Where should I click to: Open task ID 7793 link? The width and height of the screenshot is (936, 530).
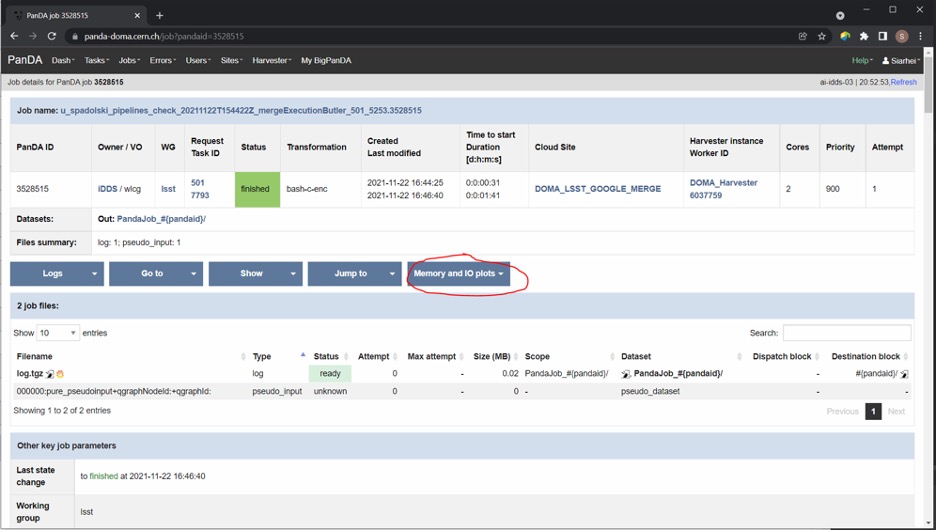200,195
